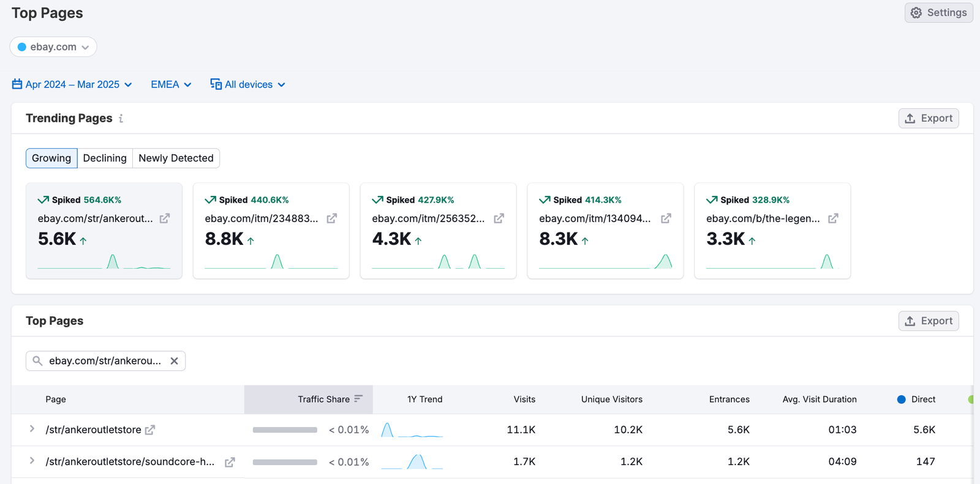This screenshot has height=484, width=980.
Task: Open external link icon for ebay.com/itm/134094 card
Action: (666, 218)
